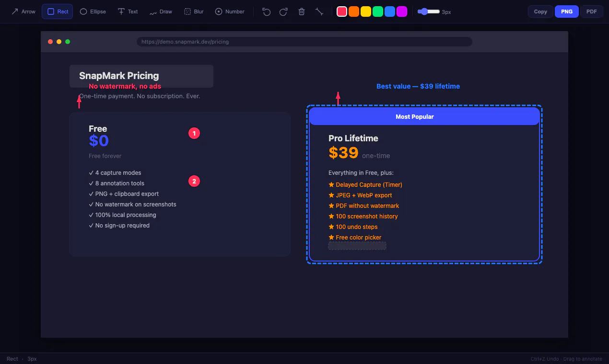Choose the Ellipse tool
The width and height of the screenshot is (609, 364).
click(93, 11)
